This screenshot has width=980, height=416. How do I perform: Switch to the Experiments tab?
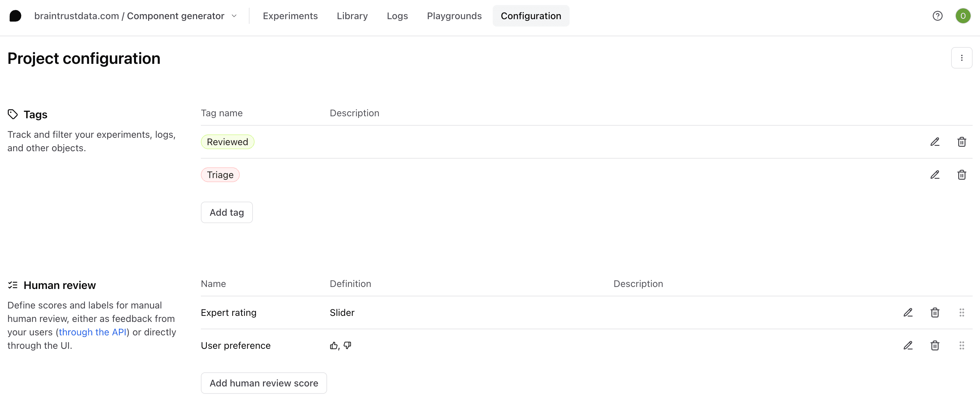coord(290,15)
